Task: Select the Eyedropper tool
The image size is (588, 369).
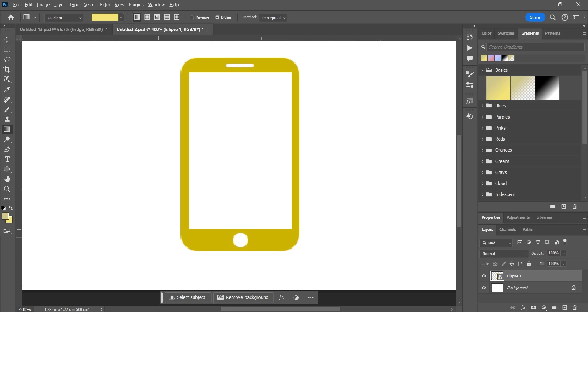Action: coord(7,90)
